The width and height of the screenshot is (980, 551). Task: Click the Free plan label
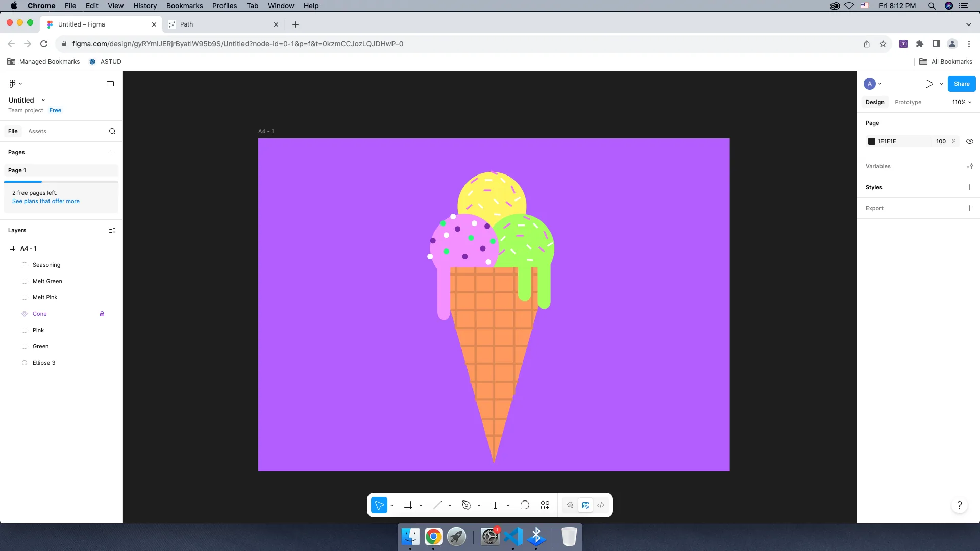tap(55, 110)
